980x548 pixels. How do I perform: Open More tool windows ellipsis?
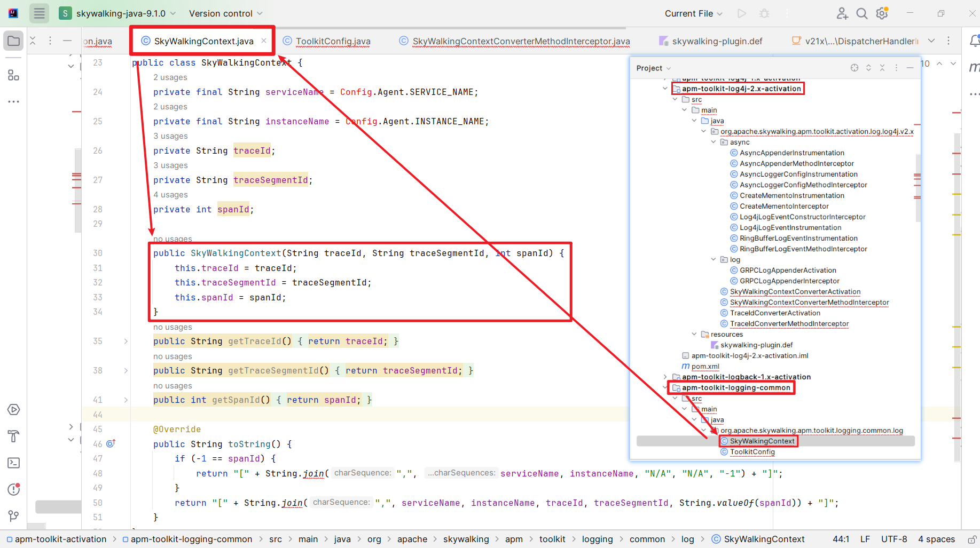[14, 101]
